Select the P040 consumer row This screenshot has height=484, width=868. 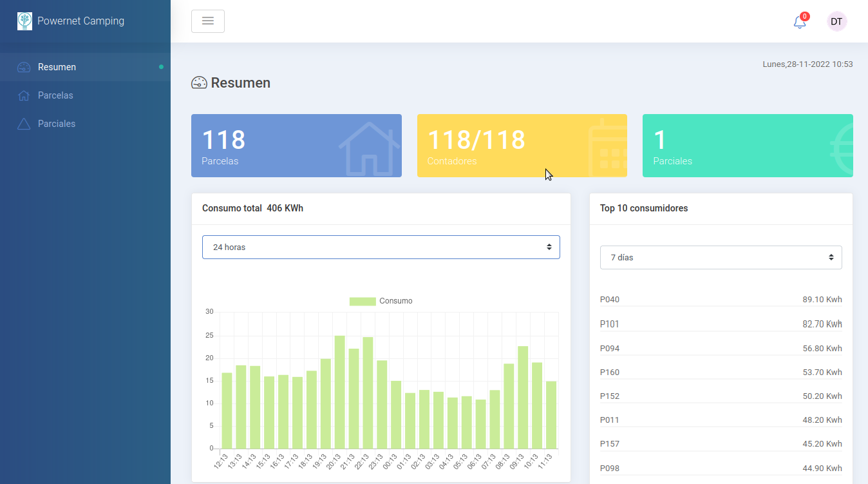point(721,300)
